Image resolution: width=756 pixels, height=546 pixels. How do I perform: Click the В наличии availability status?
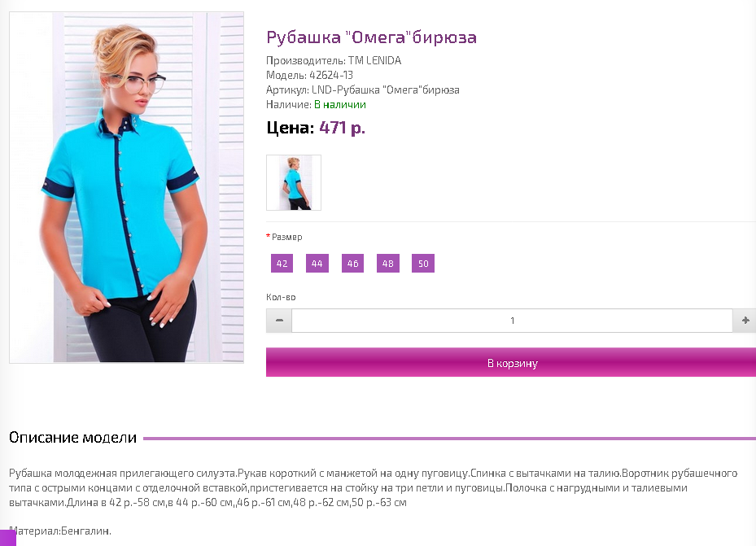pyautogui.click(x=340, y=105)
